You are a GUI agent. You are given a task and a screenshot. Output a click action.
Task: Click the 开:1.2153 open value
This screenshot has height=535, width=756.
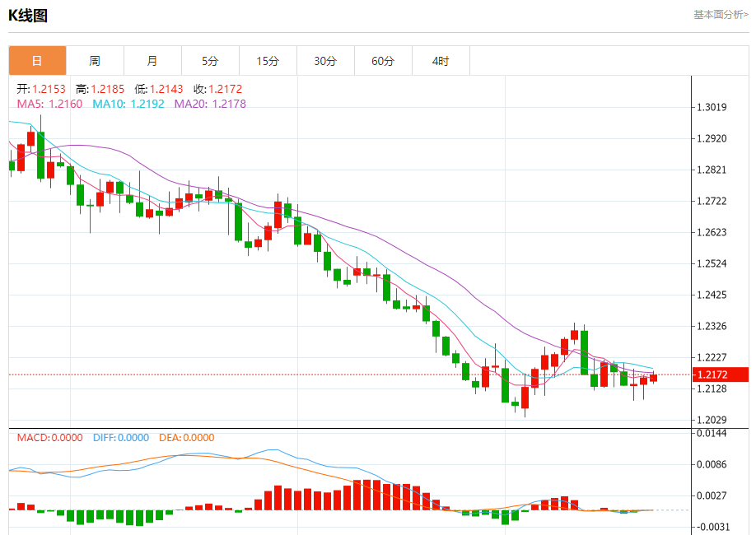pyautogui.click(x=41, y=89)
